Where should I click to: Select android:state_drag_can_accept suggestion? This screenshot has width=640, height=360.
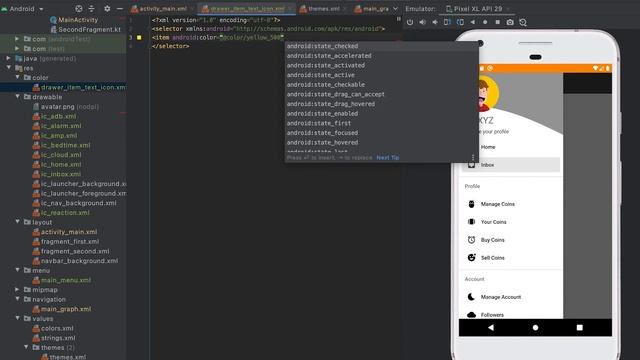381,94
